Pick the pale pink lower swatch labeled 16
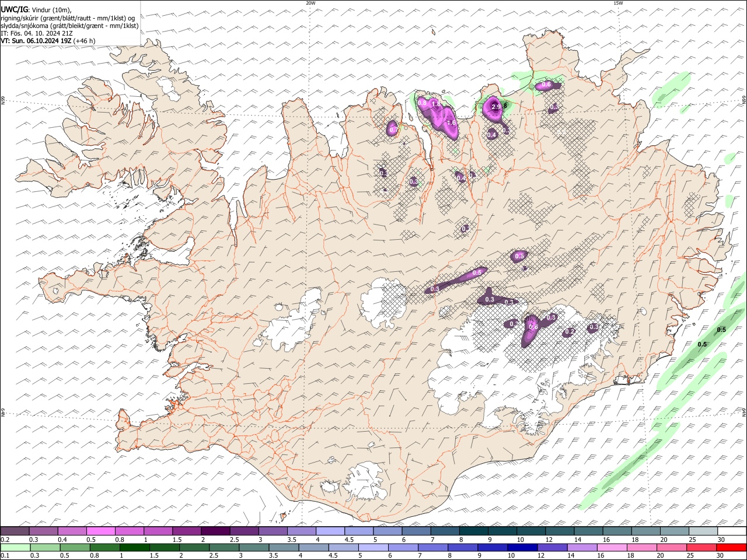Viewport: 747px width, 560px height. click(x=612, y=547)
